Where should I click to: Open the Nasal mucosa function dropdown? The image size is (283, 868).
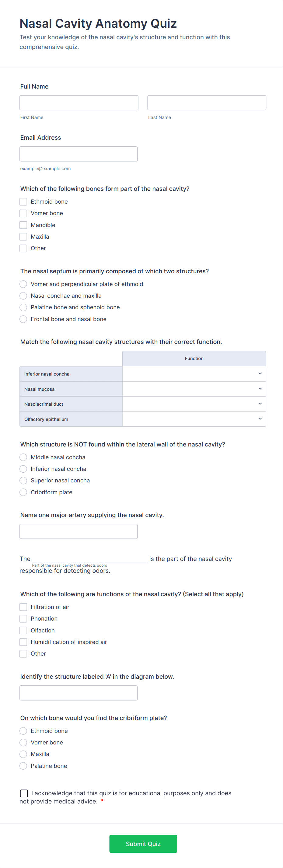pos(194,389)
